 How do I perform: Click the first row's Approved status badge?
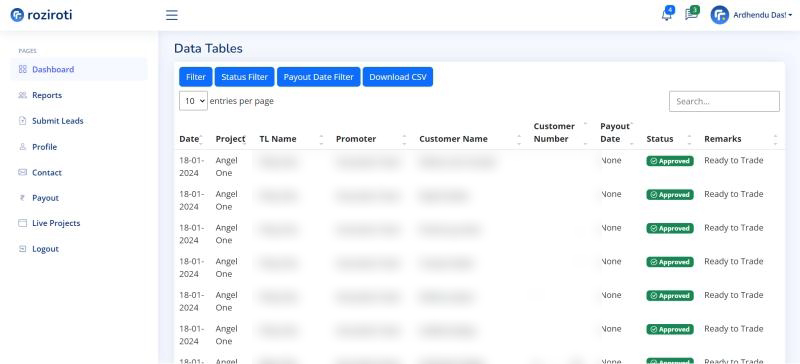670,161
